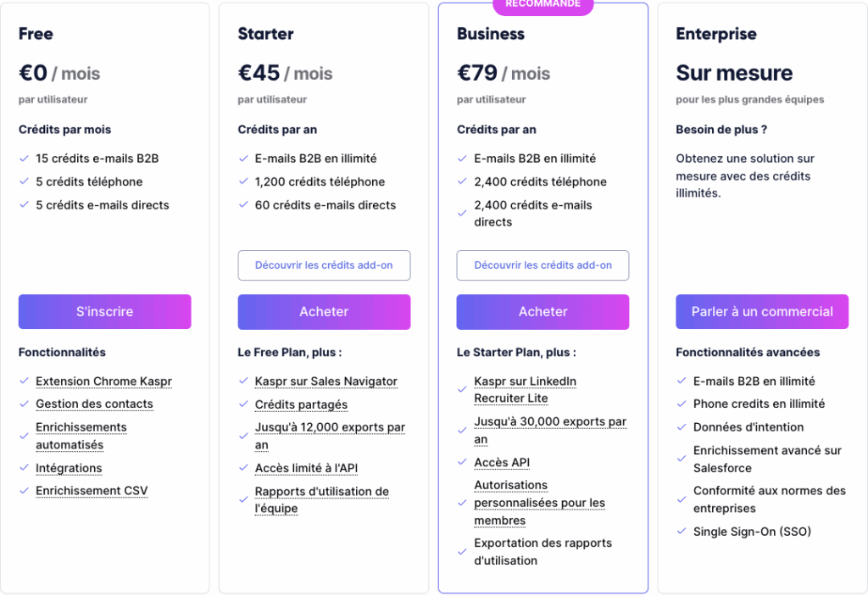Click checkmark icon beside Single Sign-On (SSO)

681,532
